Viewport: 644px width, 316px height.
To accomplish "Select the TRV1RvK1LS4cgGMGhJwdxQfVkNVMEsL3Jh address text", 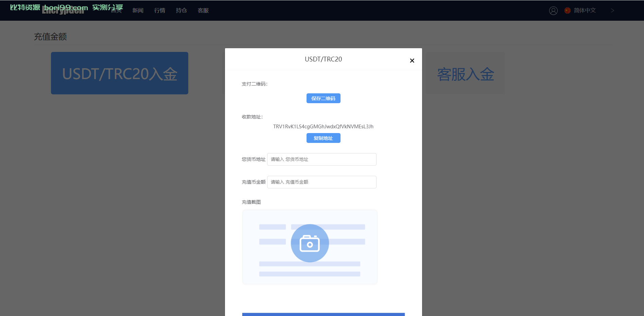I will point(323,127).
